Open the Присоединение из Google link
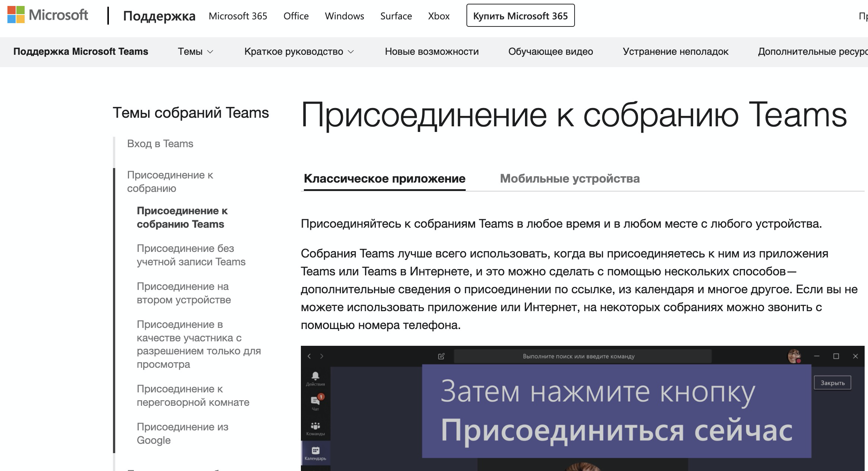The height and width of the screenshot is (471, 868). (182, 433)
